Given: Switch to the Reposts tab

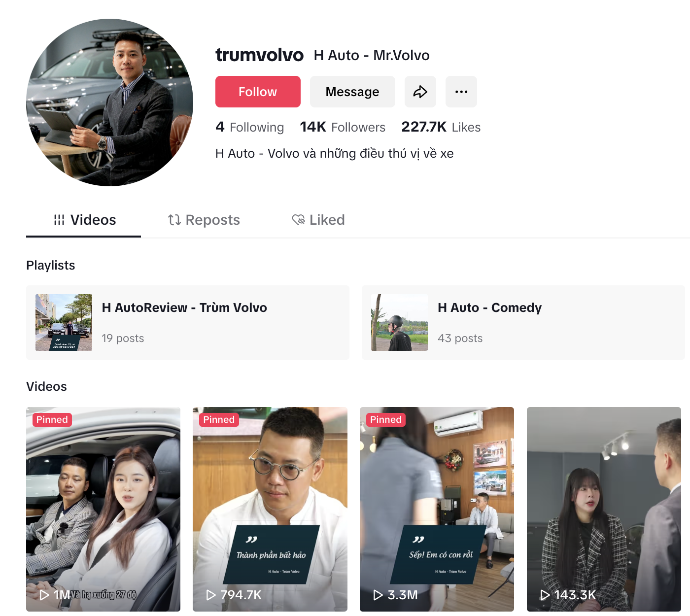Looking at the screenshot, I should (x=204, y=220).
